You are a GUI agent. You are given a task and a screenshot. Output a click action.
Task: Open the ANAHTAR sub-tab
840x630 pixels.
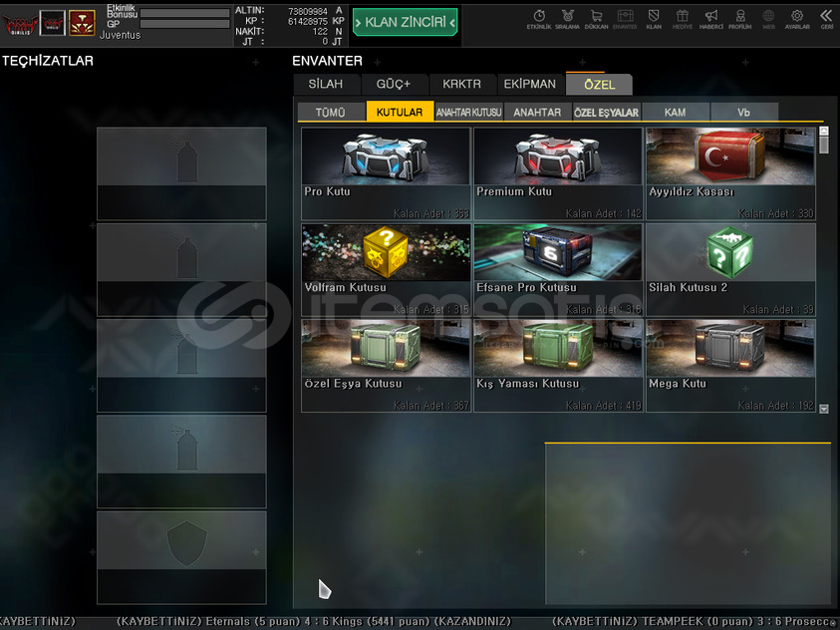coord(537,112)
